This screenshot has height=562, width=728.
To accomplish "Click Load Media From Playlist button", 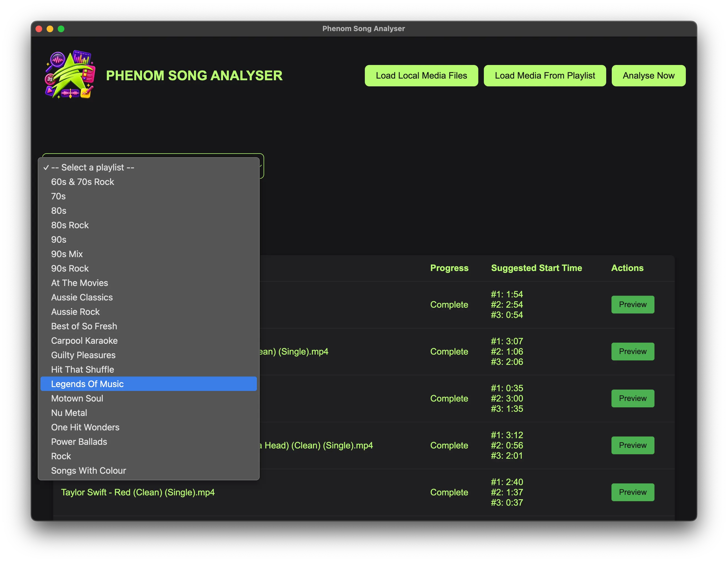I will point(545,76).
